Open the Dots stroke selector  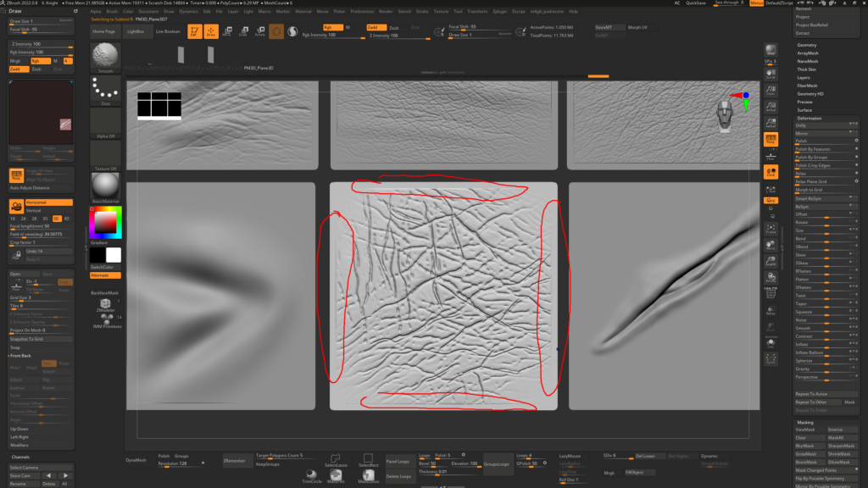click(105, 91)
